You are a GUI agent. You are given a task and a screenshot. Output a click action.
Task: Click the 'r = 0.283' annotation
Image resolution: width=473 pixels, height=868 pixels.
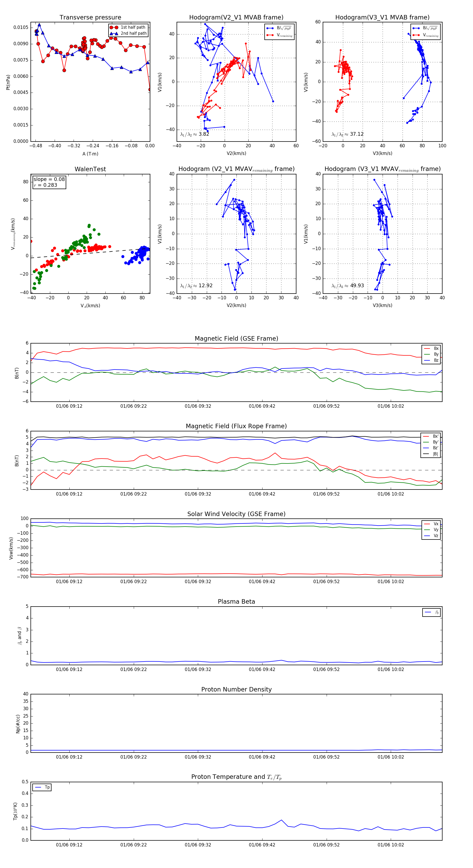point(45,185)
